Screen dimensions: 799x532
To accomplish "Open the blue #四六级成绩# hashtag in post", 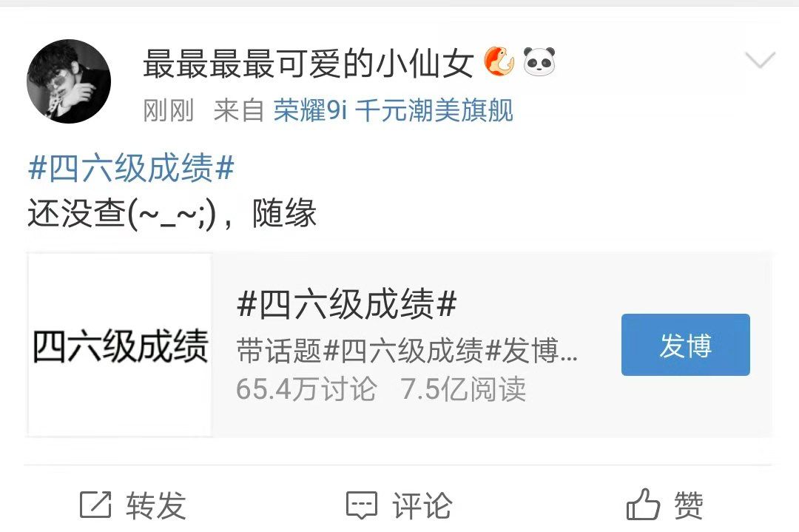I will (x=131, y=168).
